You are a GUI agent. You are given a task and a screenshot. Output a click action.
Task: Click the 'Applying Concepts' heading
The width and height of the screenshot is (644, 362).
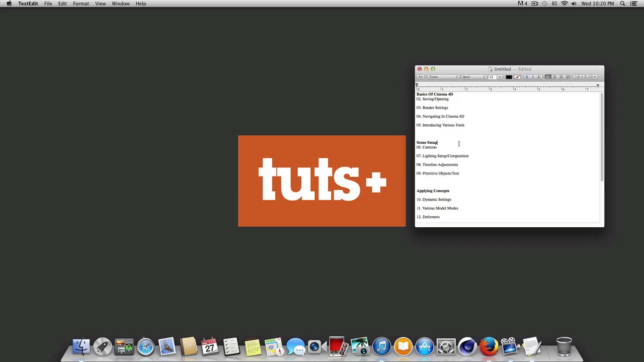(x=433, y=191)
